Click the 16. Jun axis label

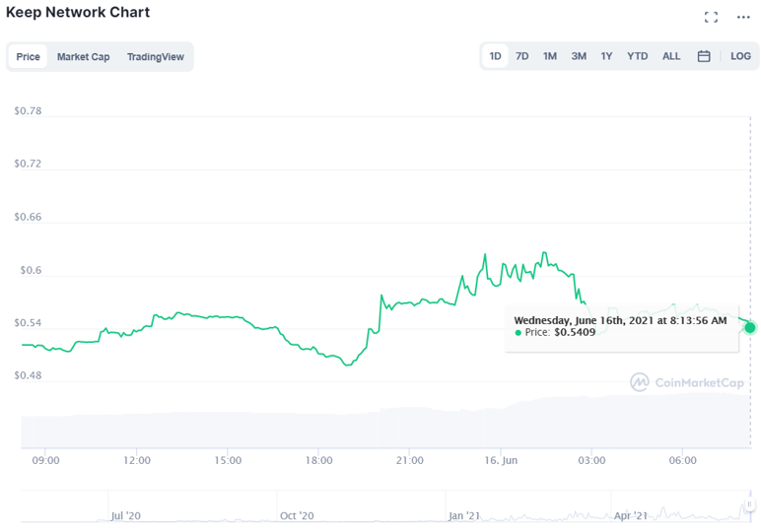pos(501,460)
